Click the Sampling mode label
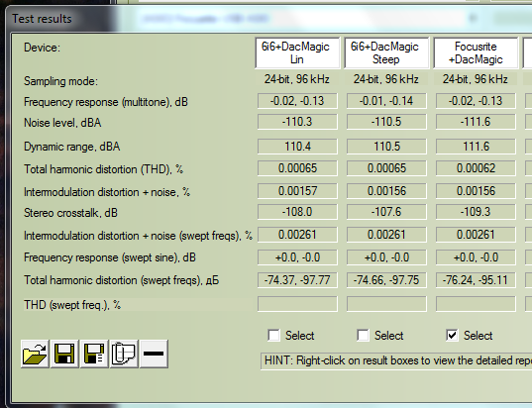Screen dimensions: 532x408 point(60,81)
